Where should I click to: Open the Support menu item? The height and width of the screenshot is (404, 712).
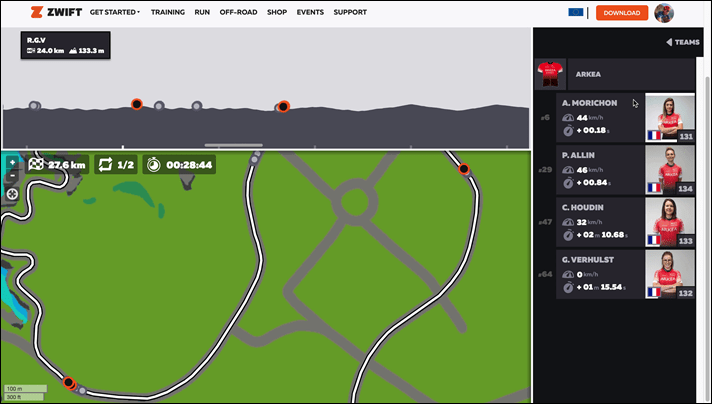(350, 12)
